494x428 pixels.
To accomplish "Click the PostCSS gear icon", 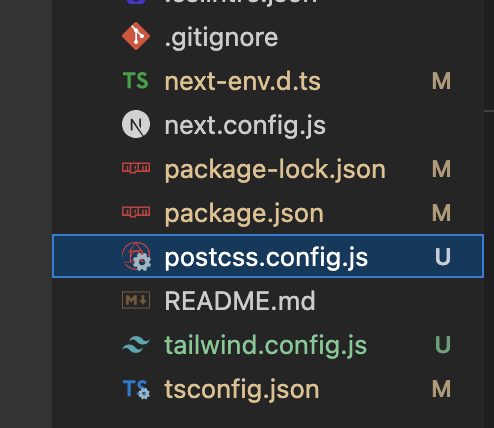I will [x=136, y=256].
